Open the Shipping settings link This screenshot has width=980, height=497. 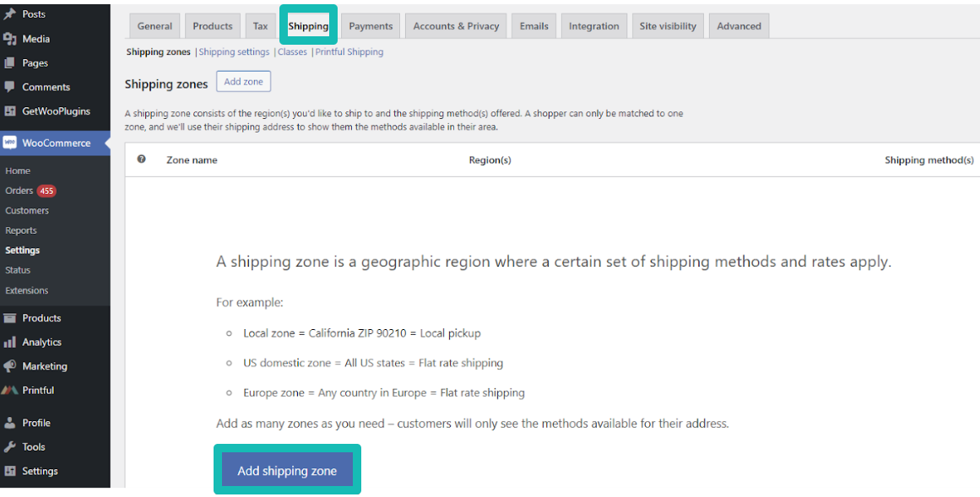234,51
